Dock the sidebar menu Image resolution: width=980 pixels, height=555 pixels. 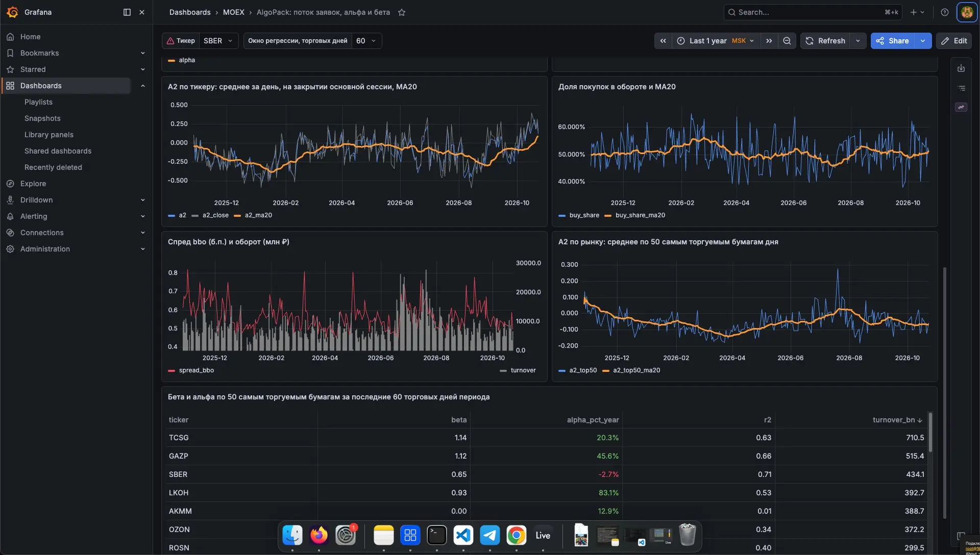[127, 12]
